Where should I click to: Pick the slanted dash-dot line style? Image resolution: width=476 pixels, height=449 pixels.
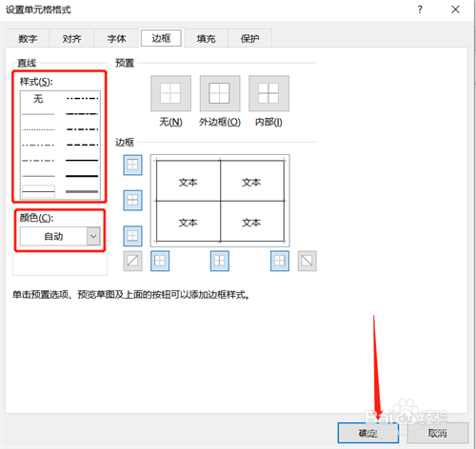coord(82,114)
